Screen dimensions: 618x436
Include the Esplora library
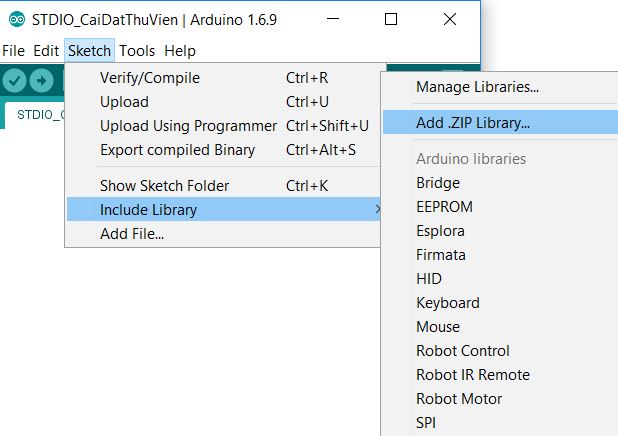tap(501, 231)
